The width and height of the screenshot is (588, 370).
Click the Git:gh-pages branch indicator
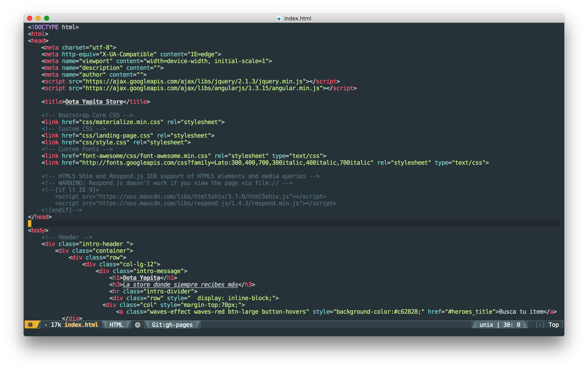[x=172, y=325]
